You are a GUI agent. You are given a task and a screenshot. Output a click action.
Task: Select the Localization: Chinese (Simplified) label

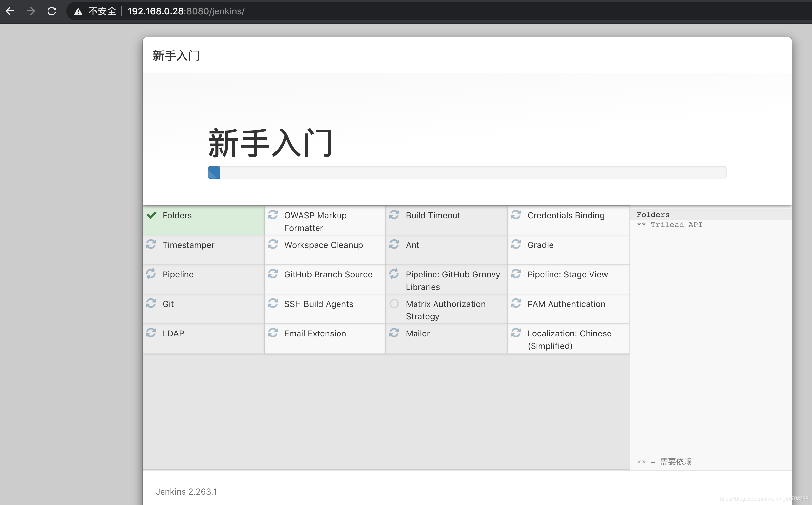(x=570, y=340)
